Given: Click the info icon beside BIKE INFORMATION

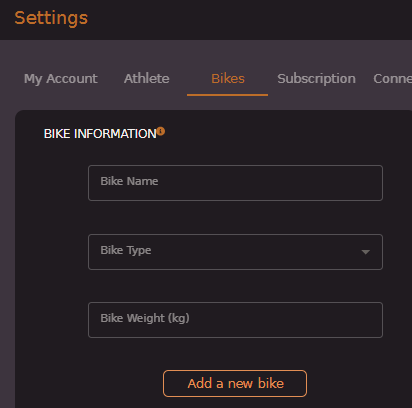Looking at the screenshot, I should click(x=161, y=131).
